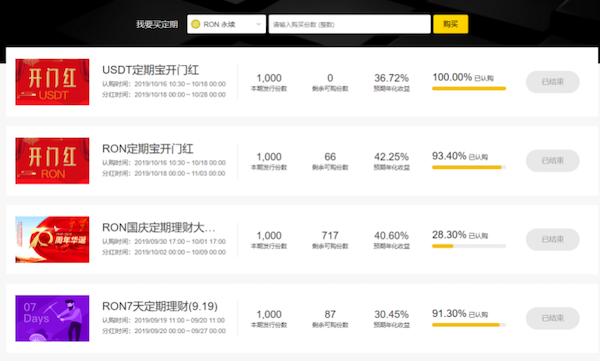Open the RON 开门红 banner thumbnail
Screen dimensions: 600x361
tap(52, 161)
